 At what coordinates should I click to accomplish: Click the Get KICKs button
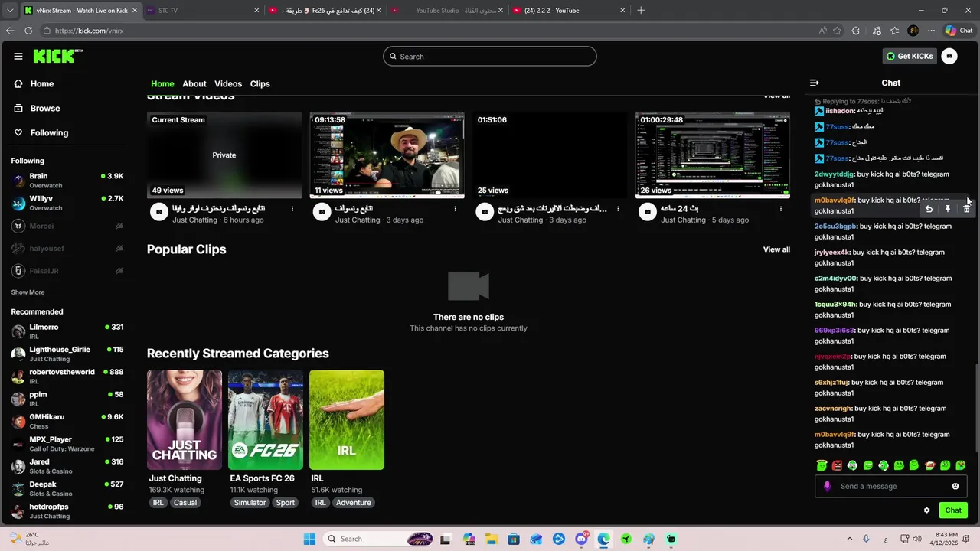pos(910,56)
